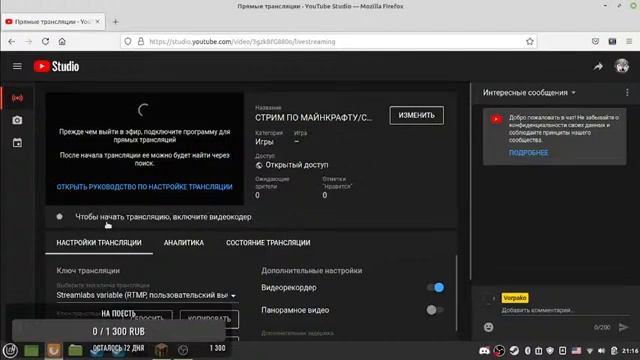The width and height of the screenshot is (640, 360).
Task: Go back with Firefox back arrow
Action: tap(11, 42)
